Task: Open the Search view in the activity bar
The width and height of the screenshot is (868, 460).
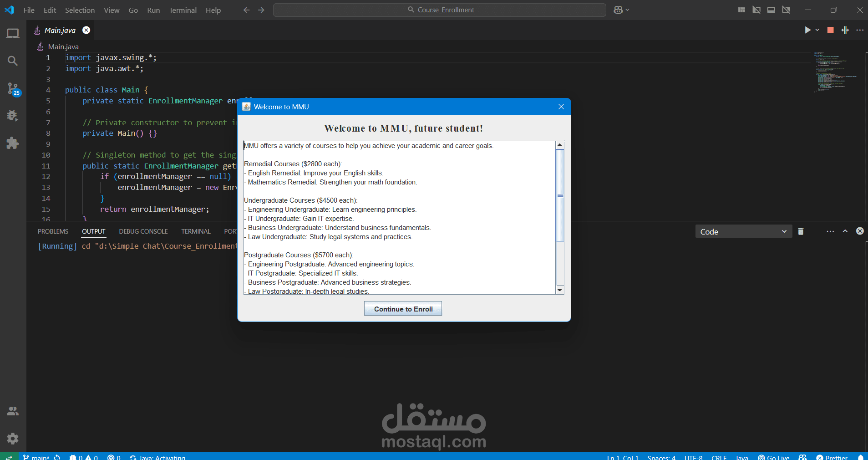Action: click(13, 61)
